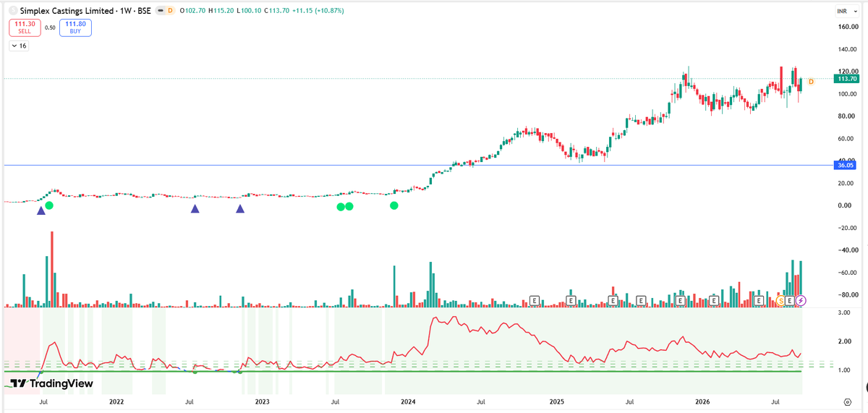
Task: Click the orange D marker beside current price
Action: pyautogui.click(x=811, y=82)
